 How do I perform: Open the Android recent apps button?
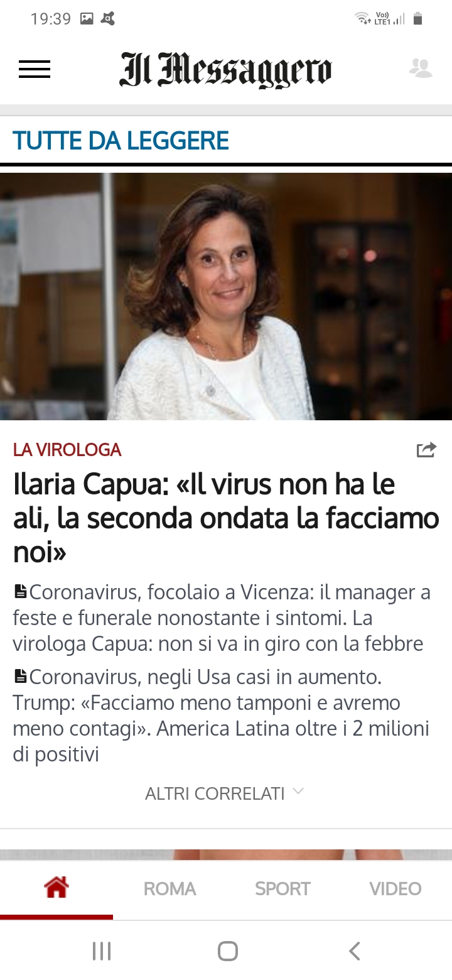point(102,951)
